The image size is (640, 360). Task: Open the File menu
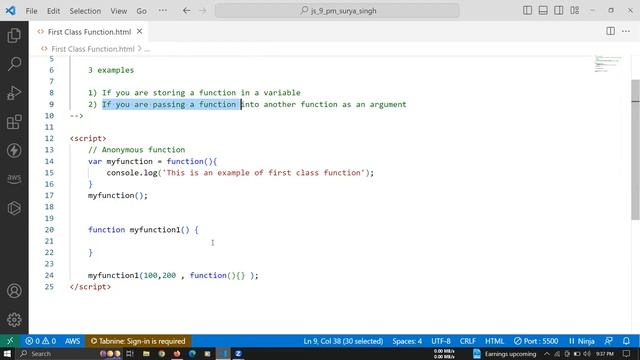point(31,11)
